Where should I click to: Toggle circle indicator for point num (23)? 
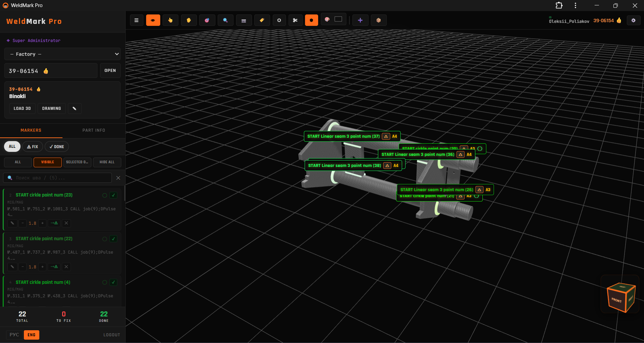[105, 195]
